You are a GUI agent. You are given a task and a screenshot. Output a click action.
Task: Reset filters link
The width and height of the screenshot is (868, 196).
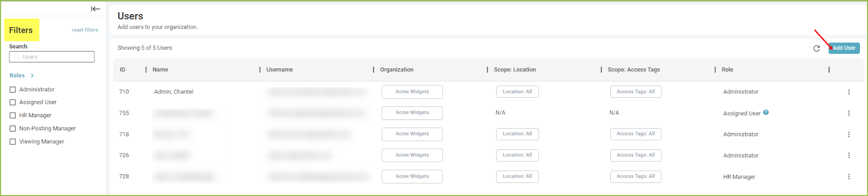click(85, 30)
